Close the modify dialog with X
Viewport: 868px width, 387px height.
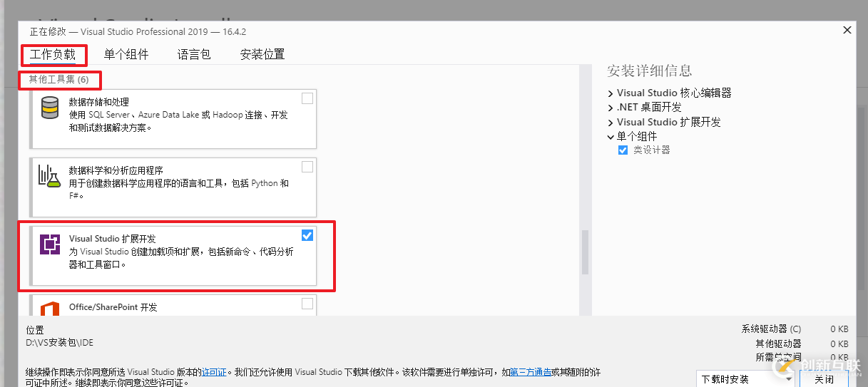pos(847,30)
